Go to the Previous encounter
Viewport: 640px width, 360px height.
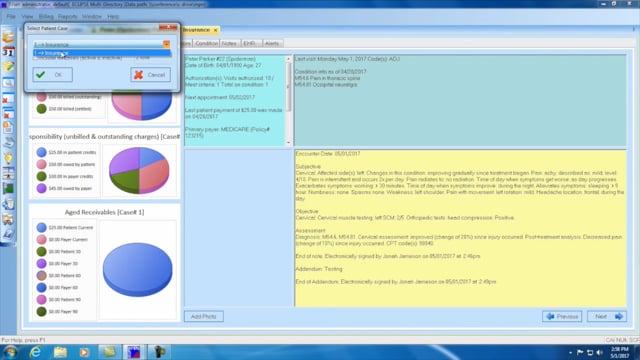[562, 316]
